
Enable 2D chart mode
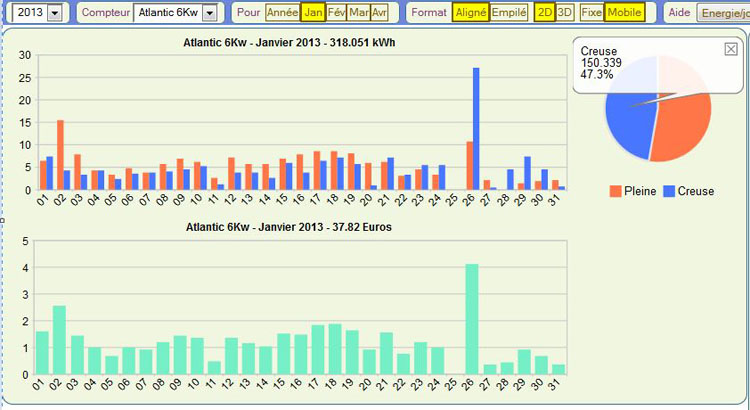click(x=544, y=12)
